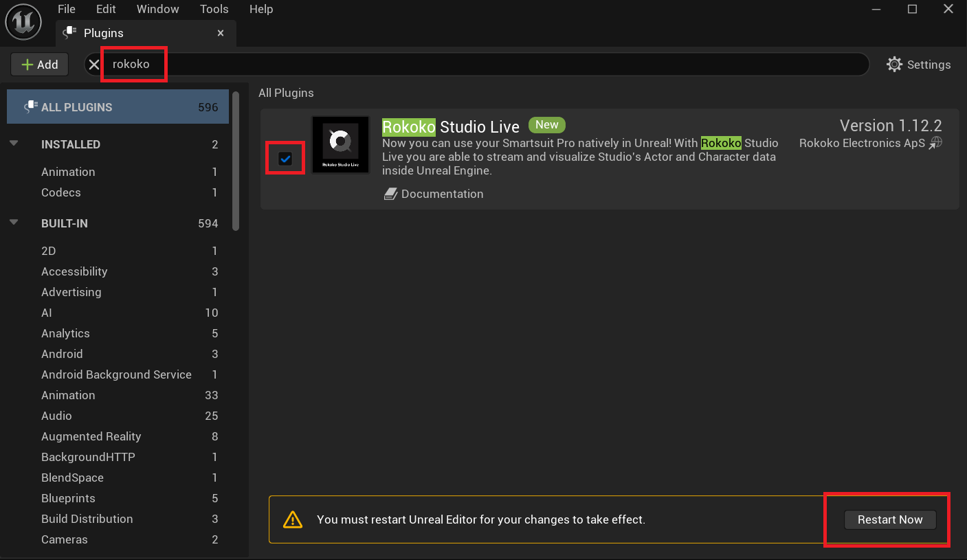
Task: Clear the search with the X icon
Action: coord(94,65)
